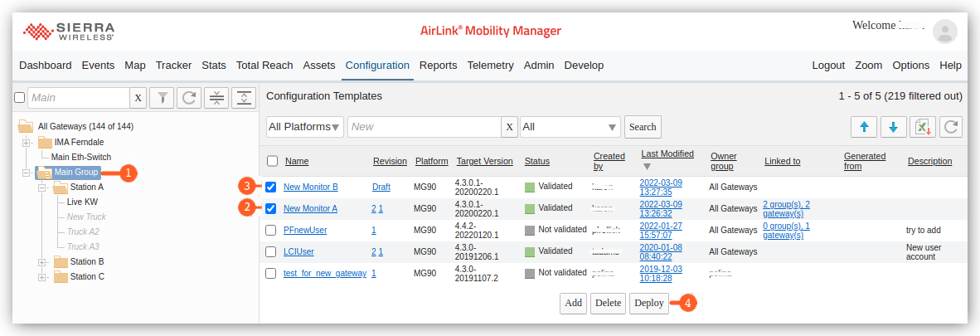This screenshot has height=336, width=980.
Task: Click the Add button
Action: [x=573, y=304]
